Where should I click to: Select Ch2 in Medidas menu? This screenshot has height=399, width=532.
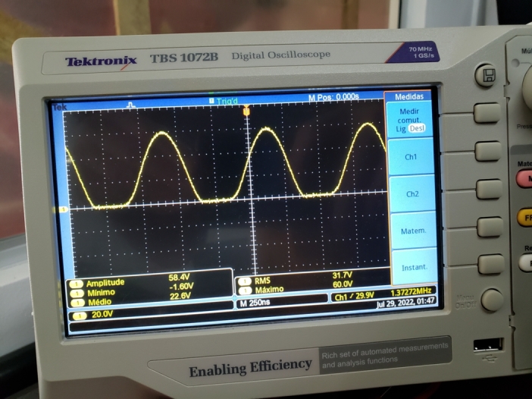(x=412, y=194)
